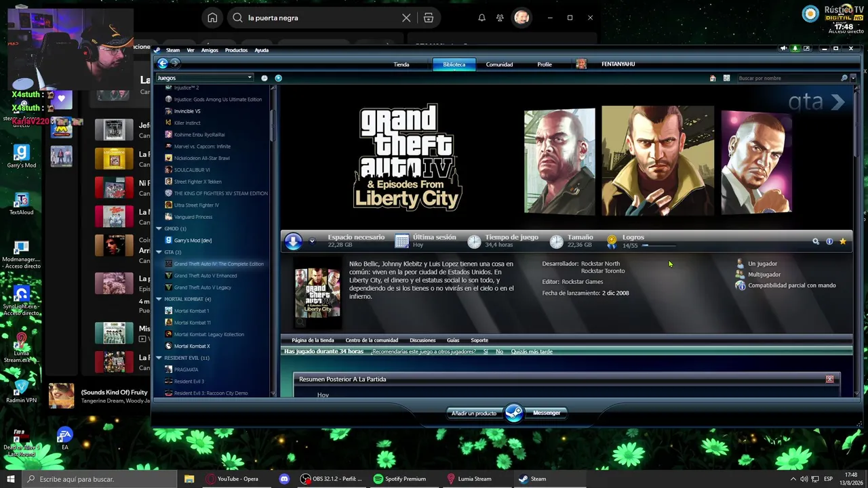Collapse the RESIDENT EVIL category
868x488 pixels.
[159, 358]
